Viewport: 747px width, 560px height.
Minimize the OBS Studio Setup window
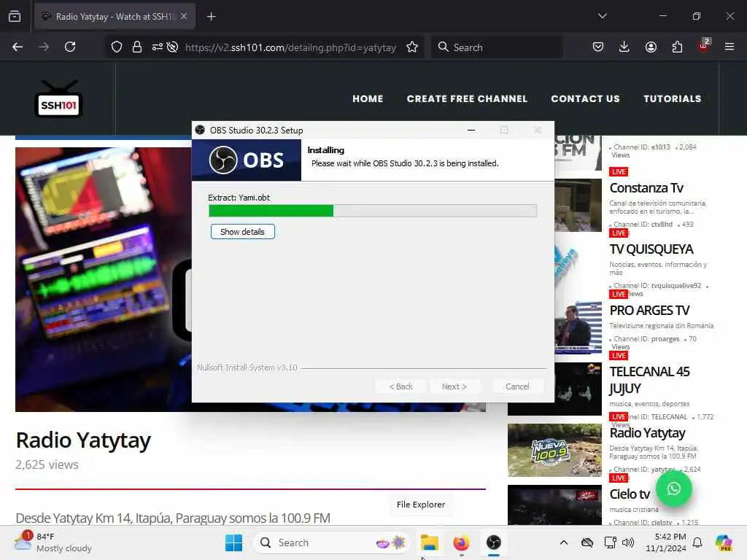tap(471, 130)
